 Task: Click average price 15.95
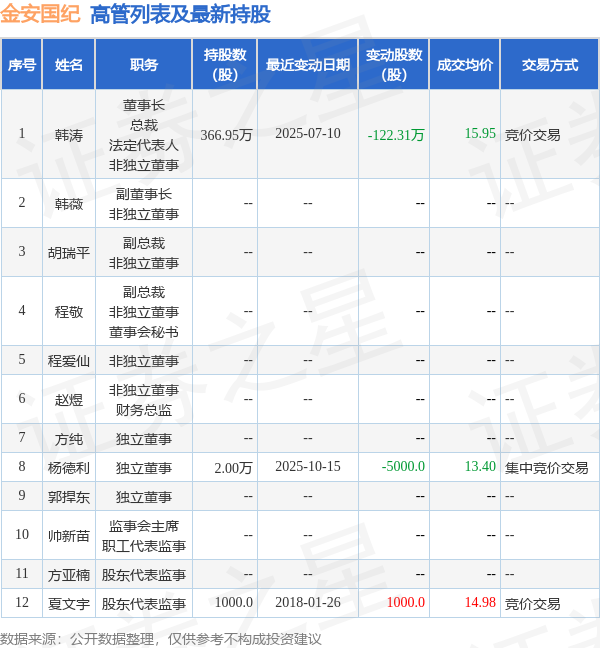[x=480, y=133]
